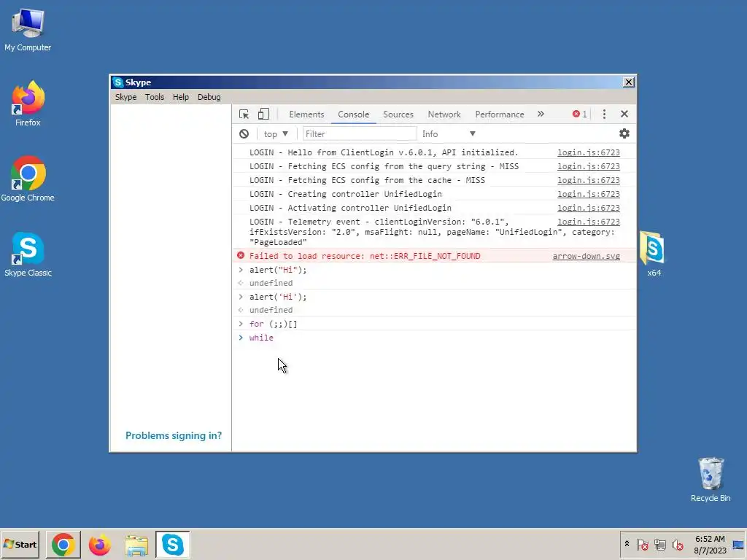Image resolution: width=747 pixels, height=560 pixels.
Task: Open Firefox from the taskbar
Action: click(x=99, y=545)
